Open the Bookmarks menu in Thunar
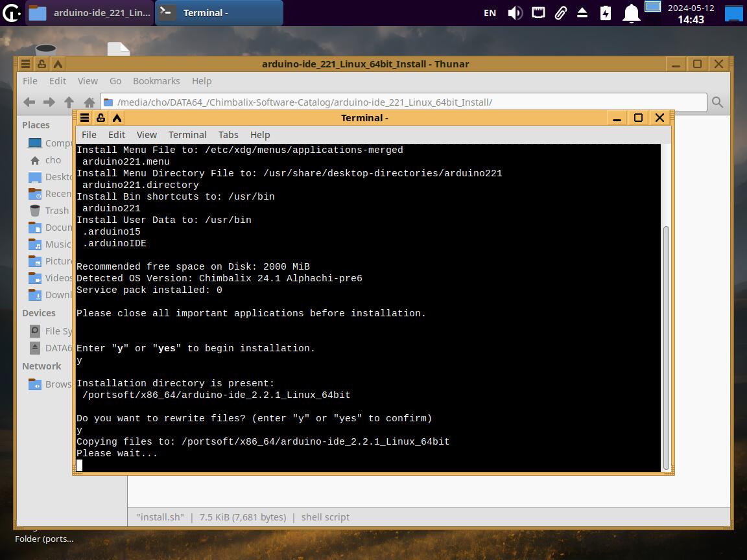Screen dimensions: 747x560 click(156, 81)
